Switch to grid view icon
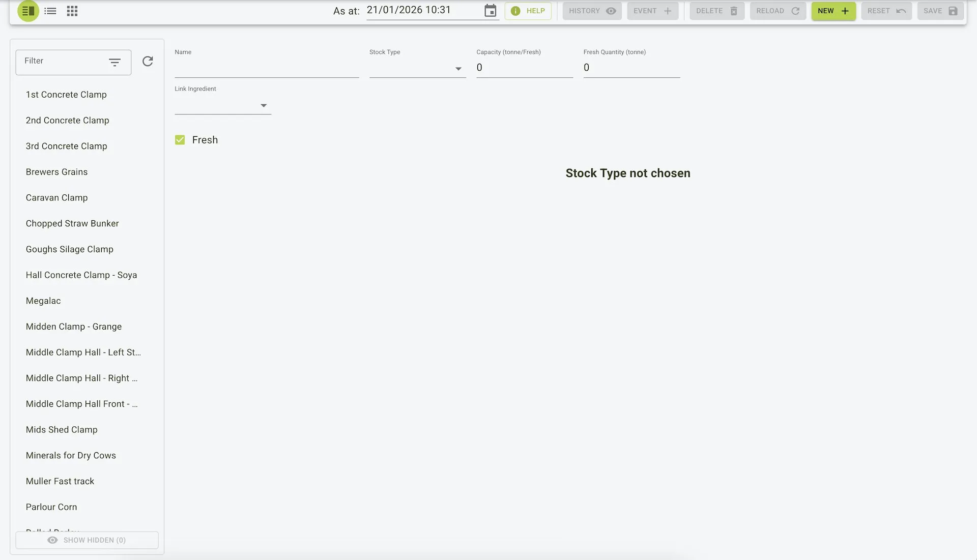This screenshot has width=977, height=560. (72, 11)
